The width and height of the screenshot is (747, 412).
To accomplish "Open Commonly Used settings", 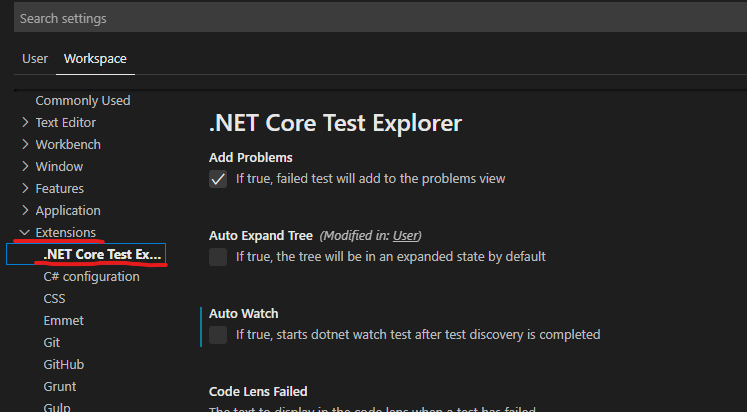I will click(83, 101).
